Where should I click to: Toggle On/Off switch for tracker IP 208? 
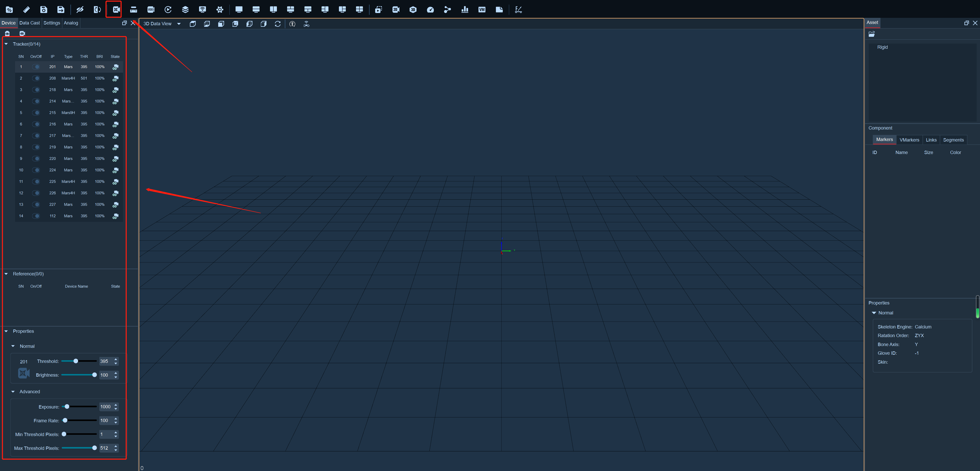[36, 78]
